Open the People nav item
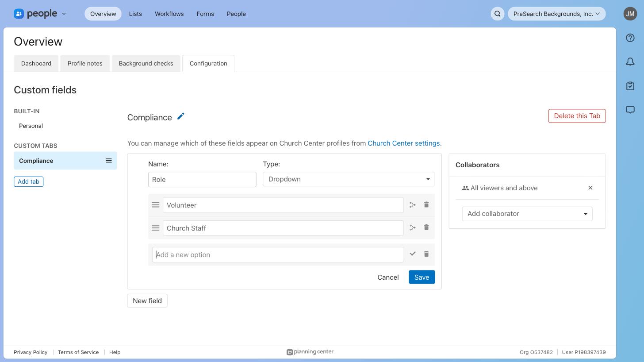Screen dimensions: 644x362 236,14
